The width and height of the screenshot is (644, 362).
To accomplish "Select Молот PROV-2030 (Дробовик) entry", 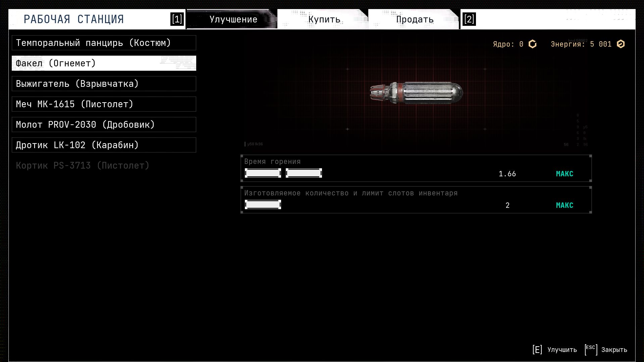I will pyautogui.click(x=104, y=125).
